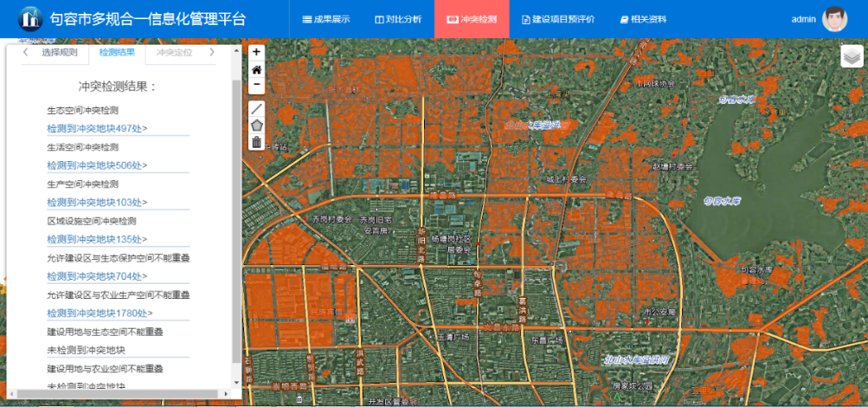
Task: Click the admin user avatar
Action: pyautogui.click(x=834, y=19)
